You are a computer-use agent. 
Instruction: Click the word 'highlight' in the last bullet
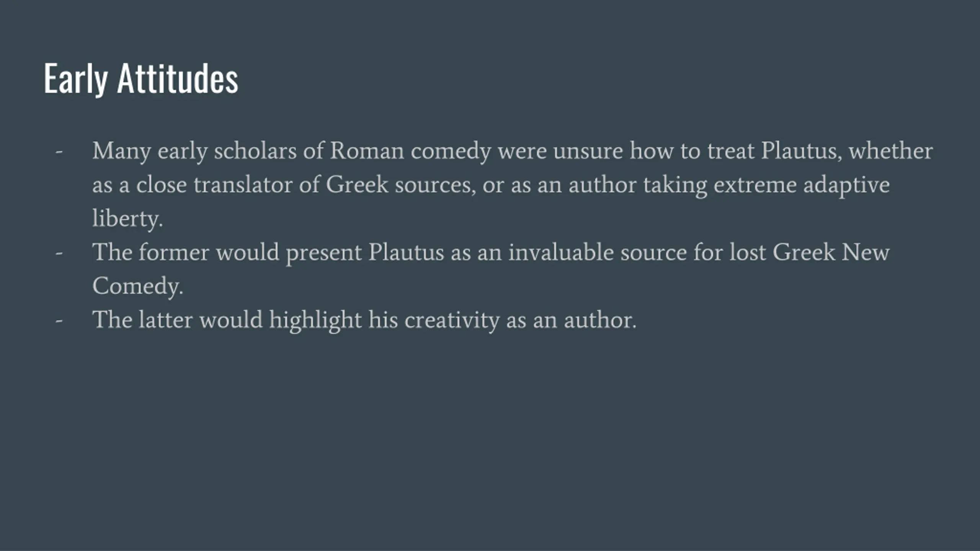pyautogui.click(x=315, y=320)
